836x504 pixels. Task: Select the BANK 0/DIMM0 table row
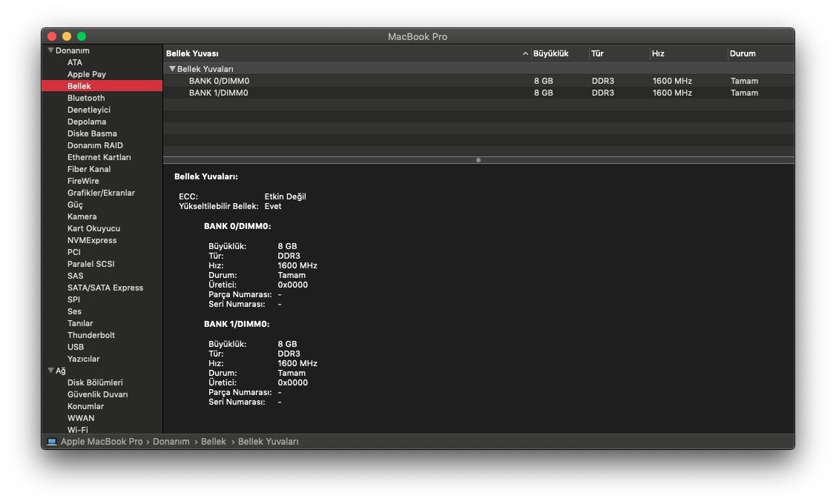point(478,81)
